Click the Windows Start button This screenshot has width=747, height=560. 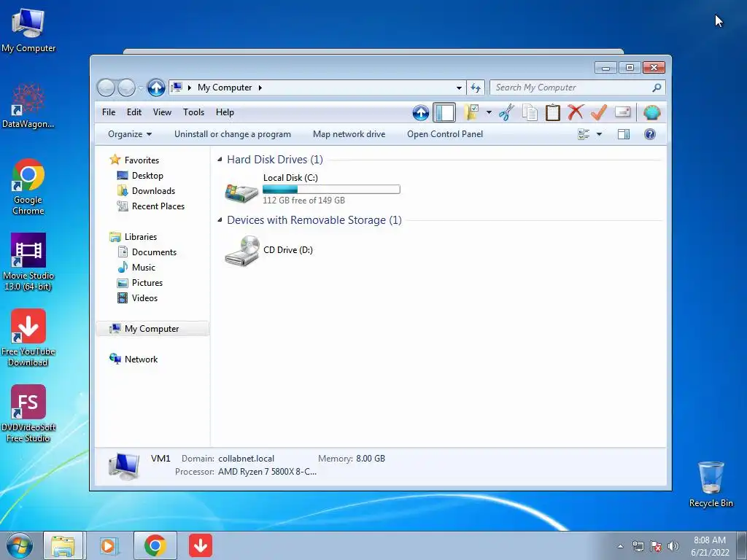point(20,545)
